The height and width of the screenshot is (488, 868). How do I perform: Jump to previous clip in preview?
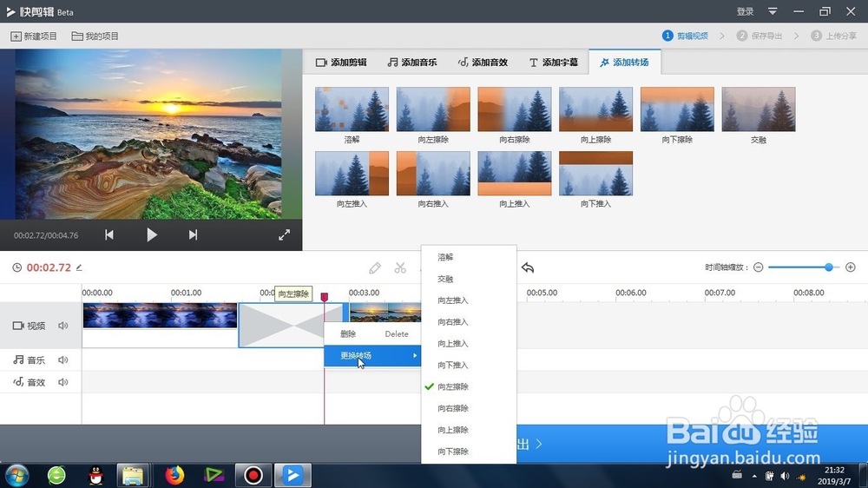click(109, 234)
